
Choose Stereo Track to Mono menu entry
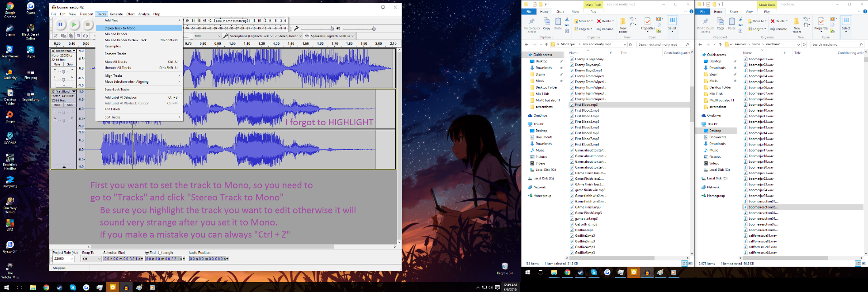click(139, 28)
